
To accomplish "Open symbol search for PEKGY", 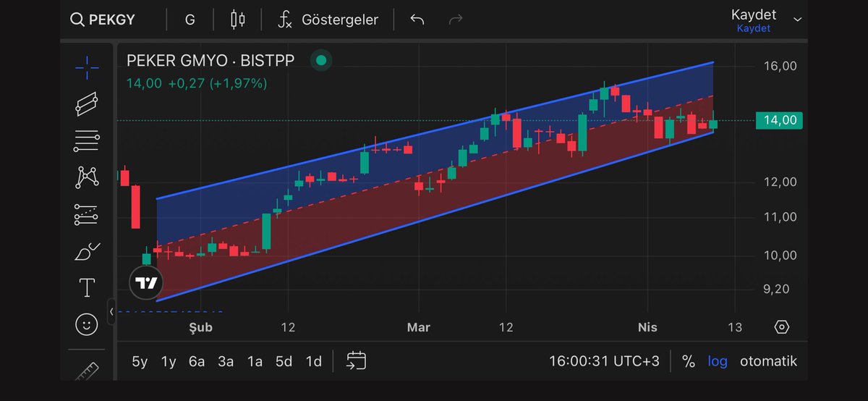I will (x=103, y=20).
